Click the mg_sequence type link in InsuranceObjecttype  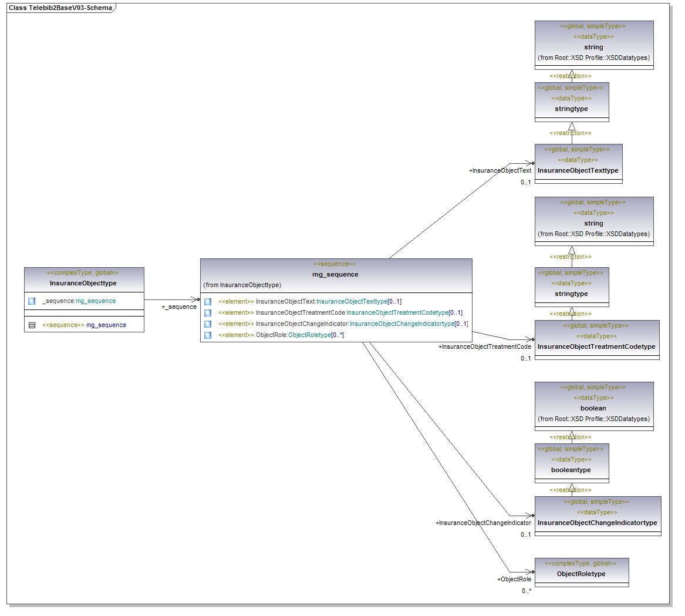(96, 301)
